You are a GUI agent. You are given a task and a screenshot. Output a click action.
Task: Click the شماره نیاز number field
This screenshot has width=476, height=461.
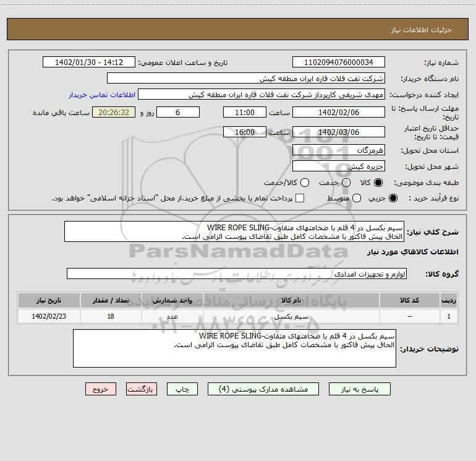[x=339, y=62]
